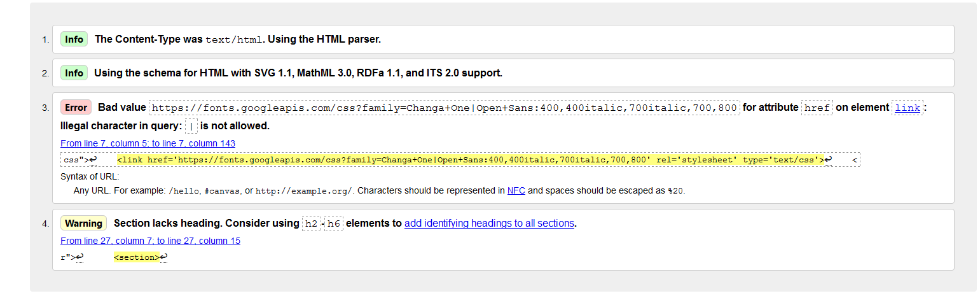980x298 pixels.
Task: Jump to source line 27, column 7 location
Action: 150,241
